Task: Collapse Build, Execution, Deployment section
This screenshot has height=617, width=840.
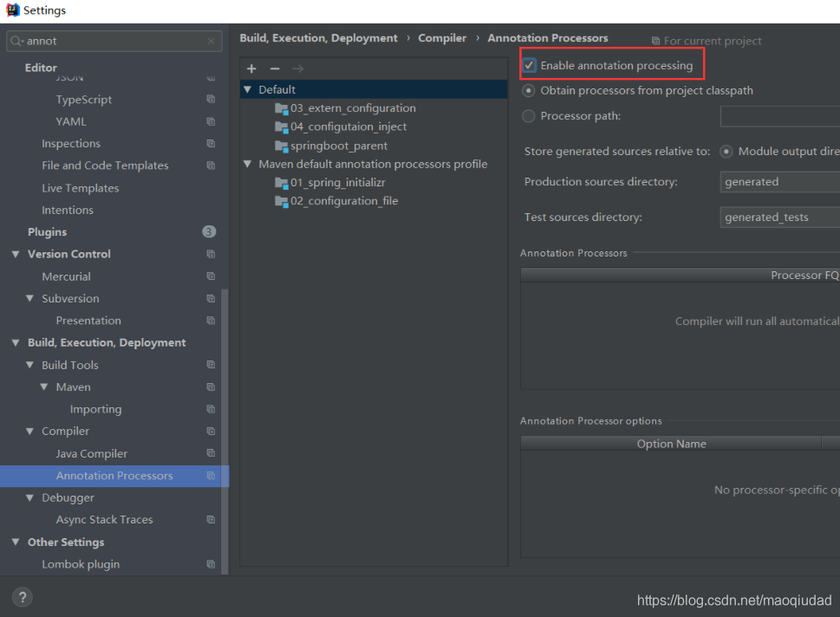Action: (16, 343)
